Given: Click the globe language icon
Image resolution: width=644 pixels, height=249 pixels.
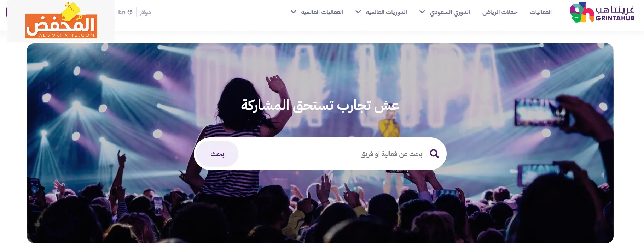Looking at the screenshot, I should pyautogui.click(x=130, y=12).
